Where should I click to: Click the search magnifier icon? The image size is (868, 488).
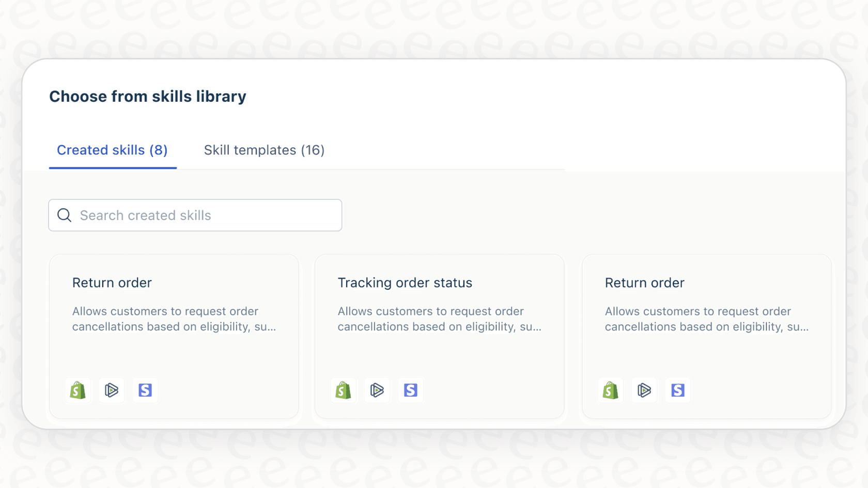[x=64, y=215]
